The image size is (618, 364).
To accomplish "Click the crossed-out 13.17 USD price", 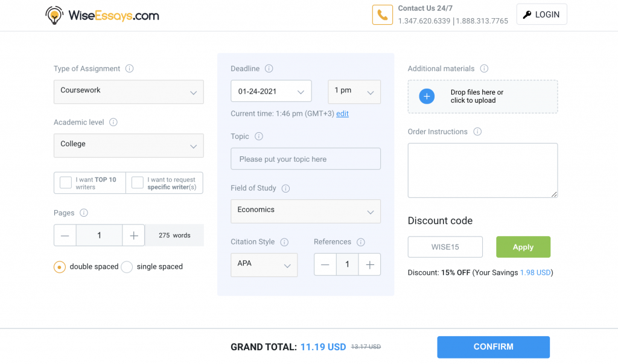I will (366, 346).
